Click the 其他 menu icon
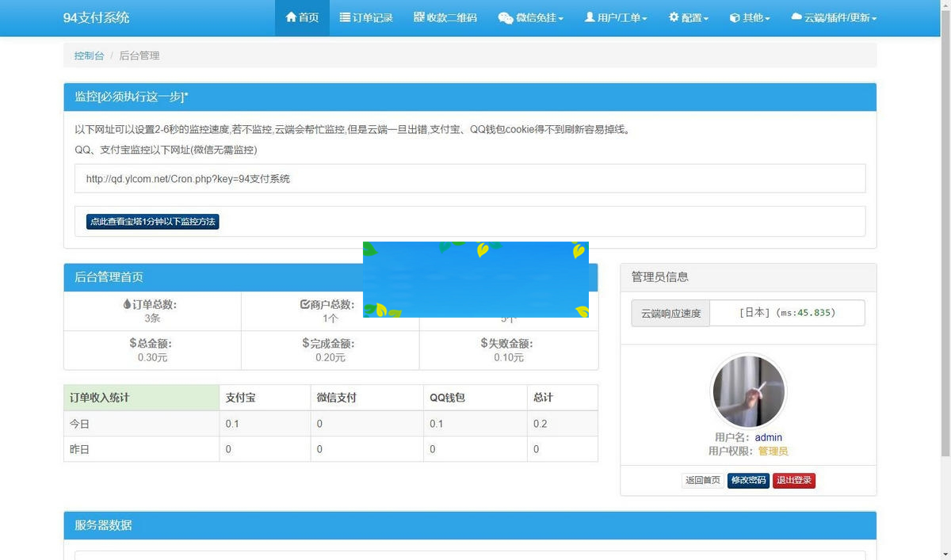The height and width of the screenshot is (560, 951). point(735,17)
